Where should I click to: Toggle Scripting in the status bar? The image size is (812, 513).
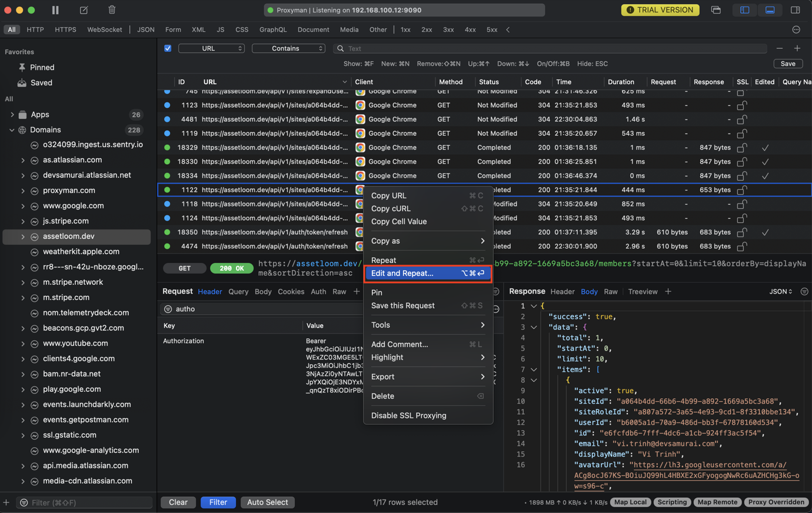672,502
